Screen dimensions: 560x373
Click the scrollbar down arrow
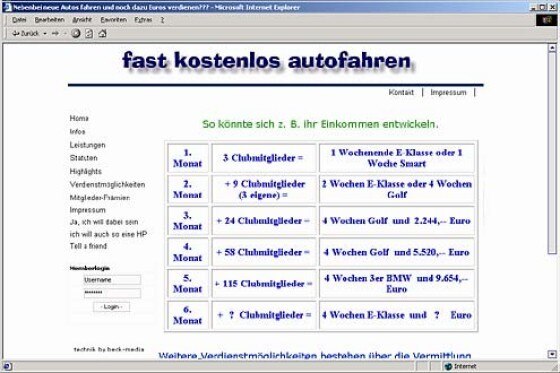[552, 354]
